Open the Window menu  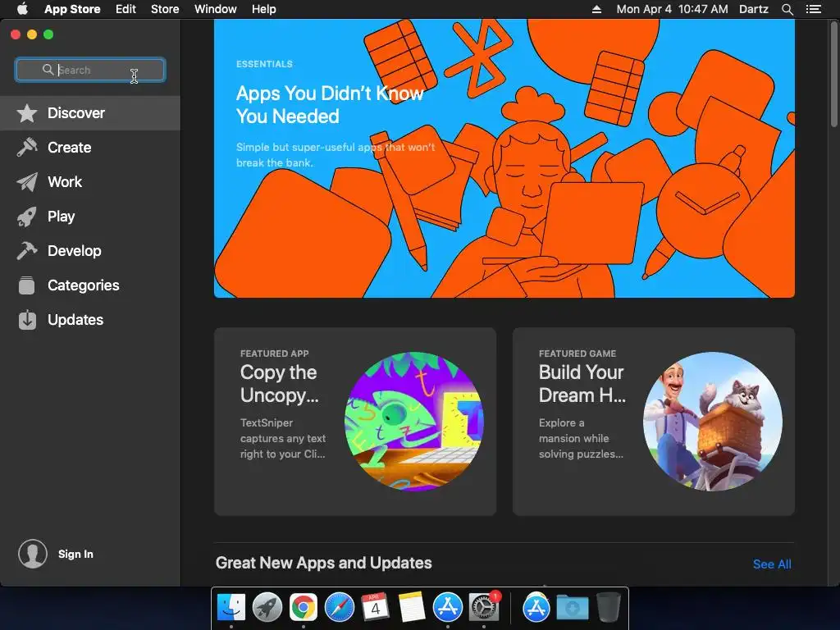click(216, 9)
